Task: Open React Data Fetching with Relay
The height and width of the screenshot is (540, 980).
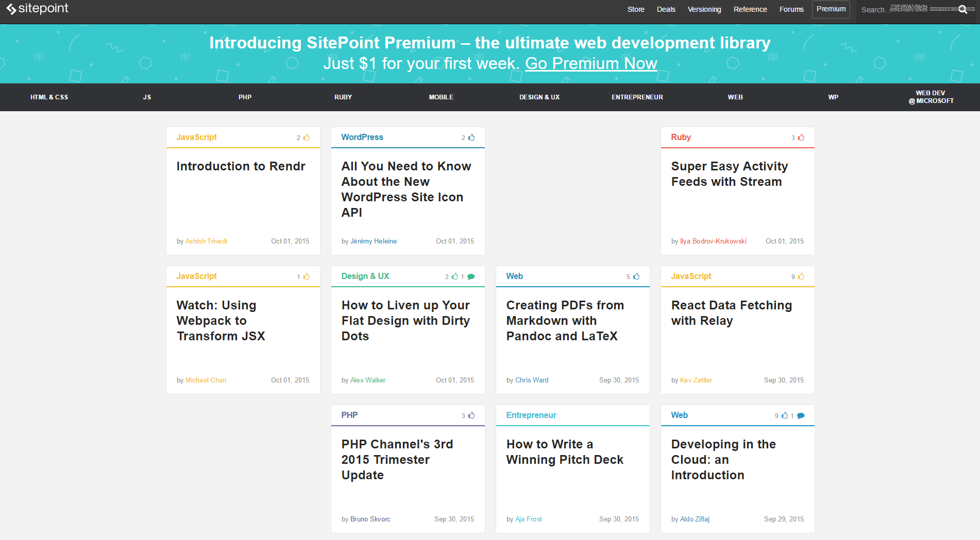Action: (731, 313)
